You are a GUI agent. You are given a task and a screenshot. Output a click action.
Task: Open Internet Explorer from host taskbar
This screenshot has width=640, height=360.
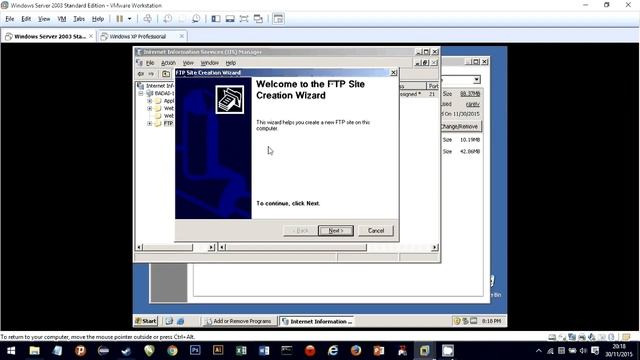tap(333, 351)
